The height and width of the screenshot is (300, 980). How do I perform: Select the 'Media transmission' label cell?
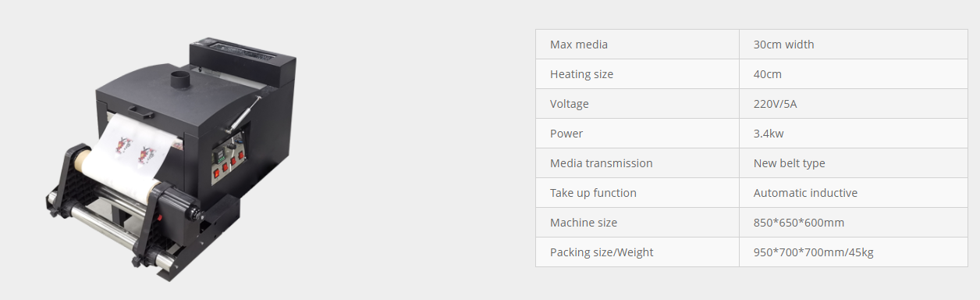pyautogui.click(x=637, y=163)
